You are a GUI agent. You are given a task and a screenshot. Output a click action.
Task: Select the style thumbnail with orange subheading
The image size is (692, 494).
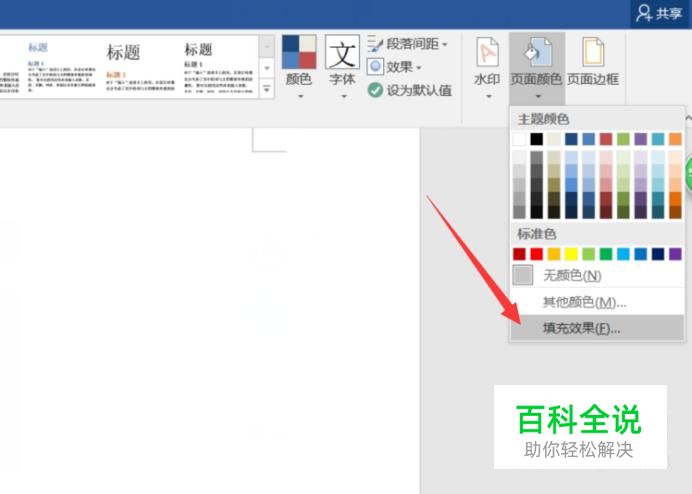coord(139,67)
